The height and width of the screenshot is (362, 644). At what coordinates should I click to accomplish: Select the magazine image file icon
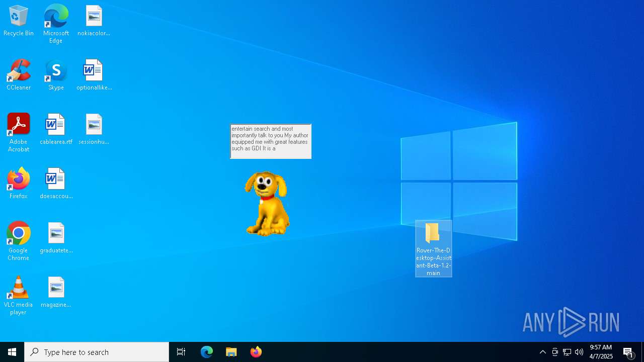(56, 293)
